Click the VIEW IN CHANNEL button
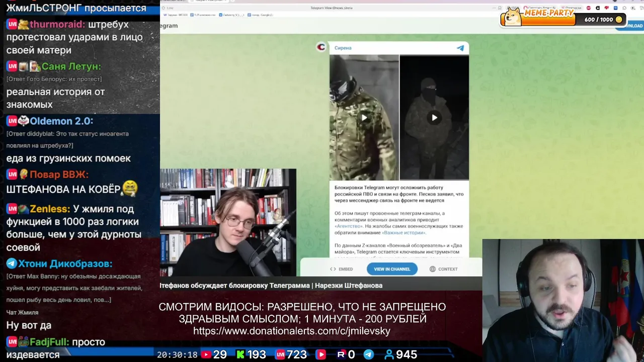 (392, 269)
